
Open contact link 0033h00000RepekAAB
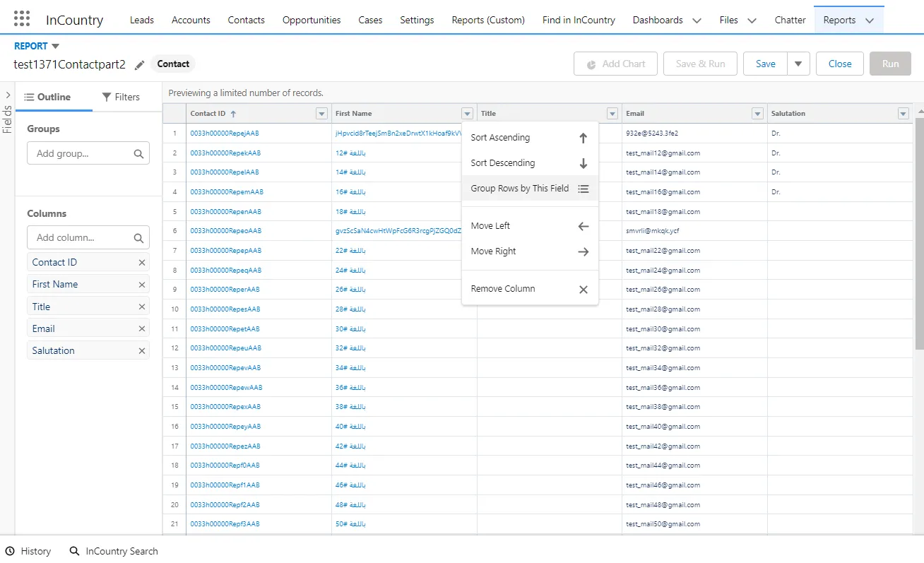[225, 153]
